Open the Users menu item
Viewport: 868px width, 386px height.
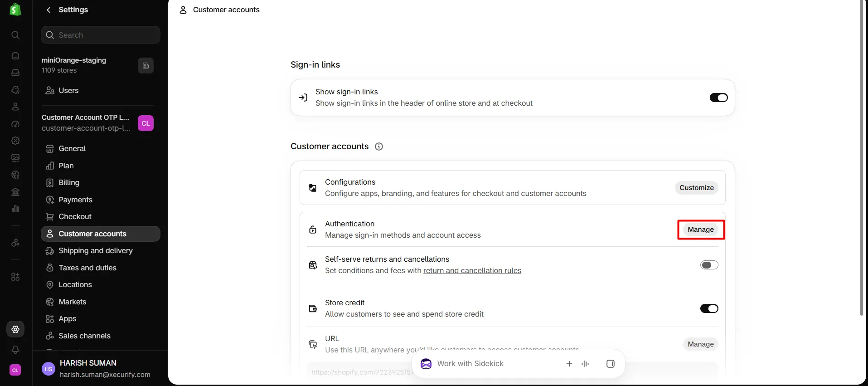[x=100, y=91]
